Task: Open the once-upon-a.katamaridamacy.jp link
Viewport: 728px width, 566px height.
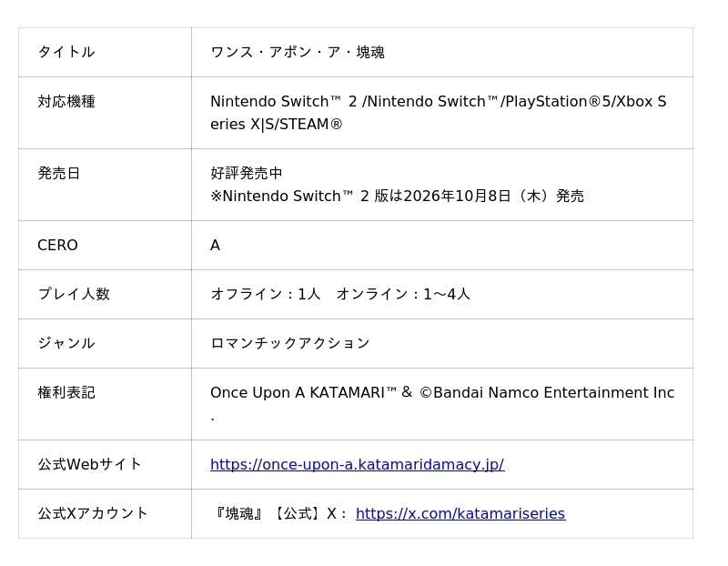Action: [357, 464]
